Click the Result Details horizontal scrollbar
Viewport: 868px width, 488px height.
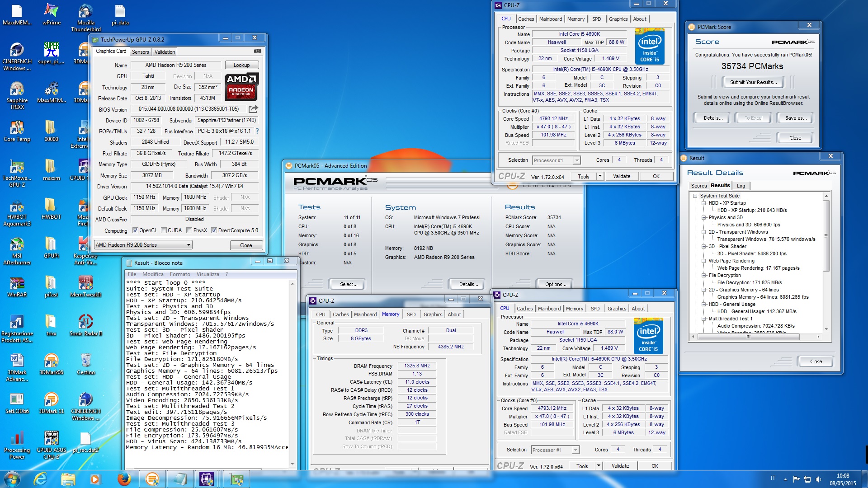pos(755,337)
